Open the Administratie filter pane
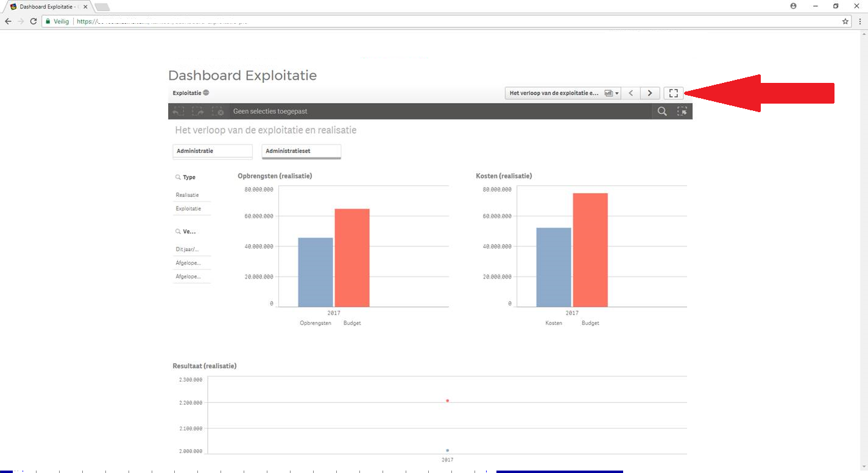868x473 pixels. tap(213, 151)
